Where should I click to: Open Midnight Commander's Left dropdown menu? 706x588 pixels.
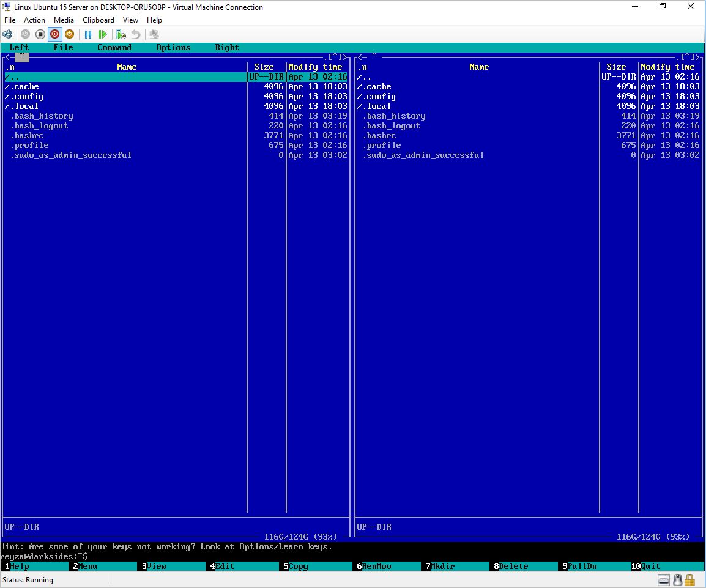pos(19,47)
